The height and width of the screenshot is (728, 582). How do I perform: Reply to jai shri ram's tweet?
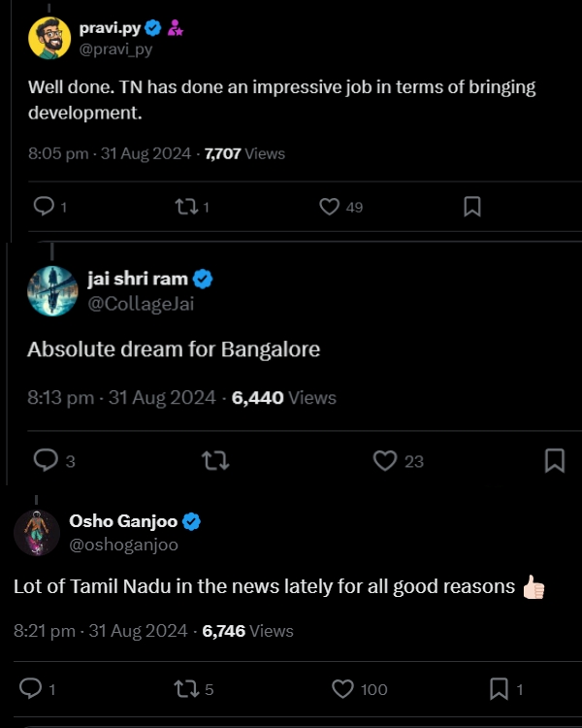point(47,460)
